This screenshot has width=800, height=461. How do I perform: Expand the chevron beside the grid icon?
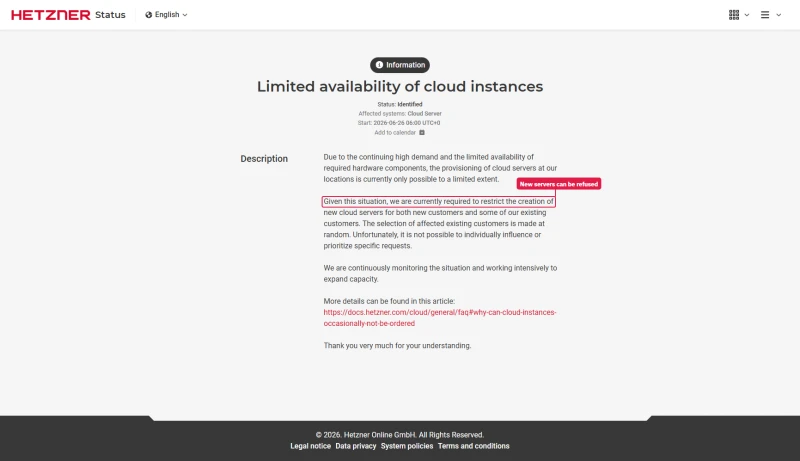click(x=747, y=15)
